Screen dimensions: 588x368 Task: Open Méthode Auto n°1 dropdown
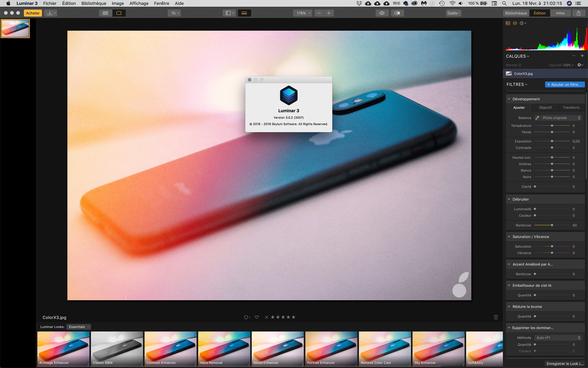(x=558, y=338)
